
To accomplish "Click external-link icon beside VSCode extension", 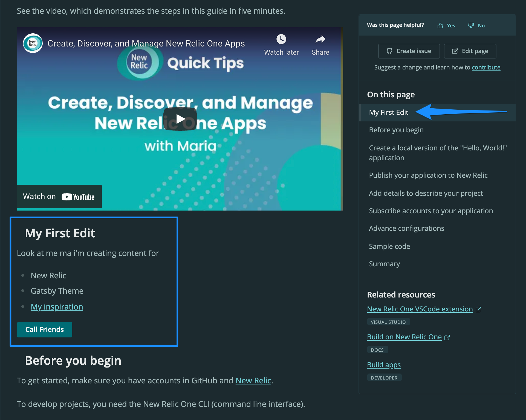I will (478, 309).
